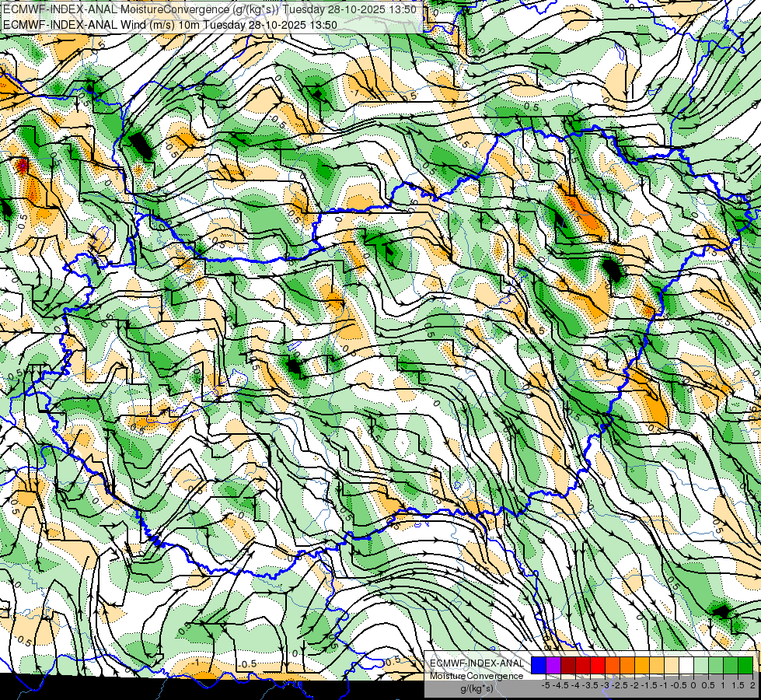761x700 pixels.
Task: Click the MoistureConvergence title line at top
Action: pos(209,9)
